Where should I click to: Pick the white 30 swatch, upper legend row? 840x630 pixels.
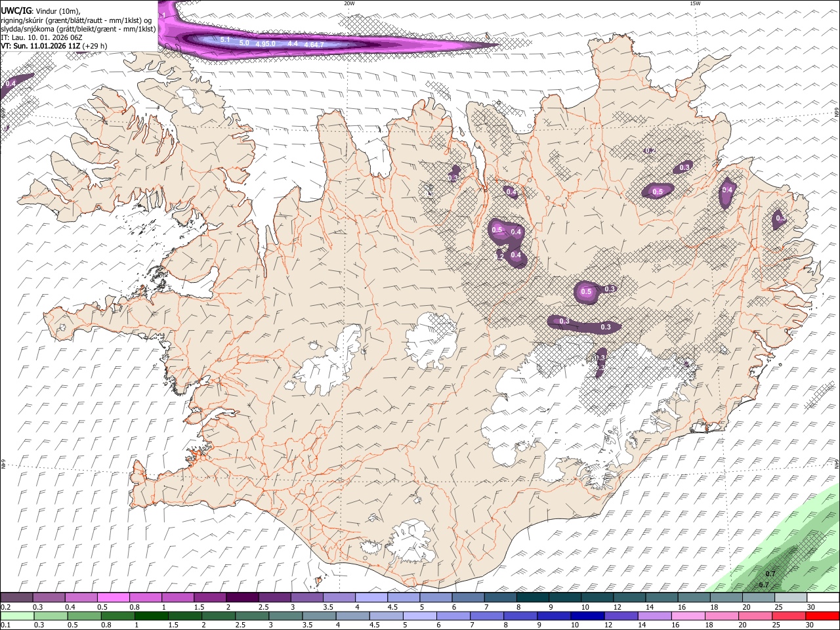coord(823,598)
